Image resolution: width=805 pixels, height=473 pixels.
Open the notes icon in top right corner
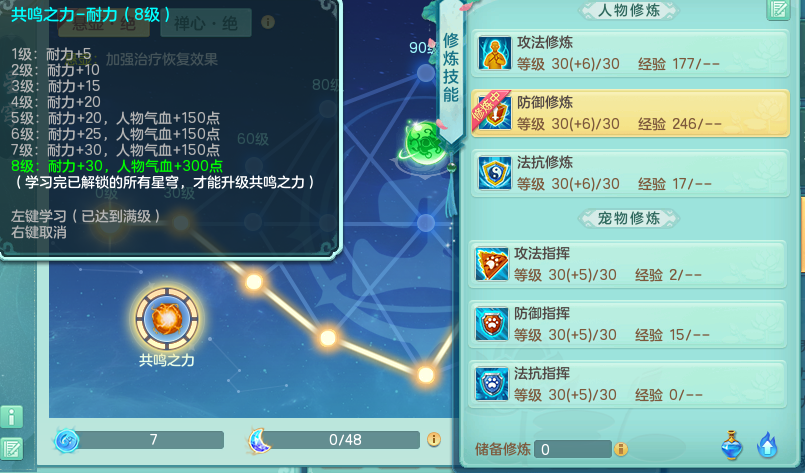pos(778,9)
